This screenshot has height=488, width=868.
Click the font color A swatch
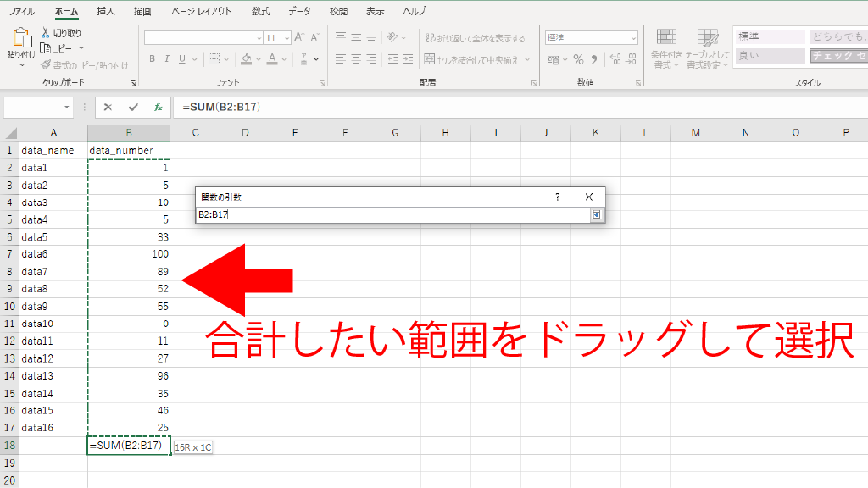point(271,59)
